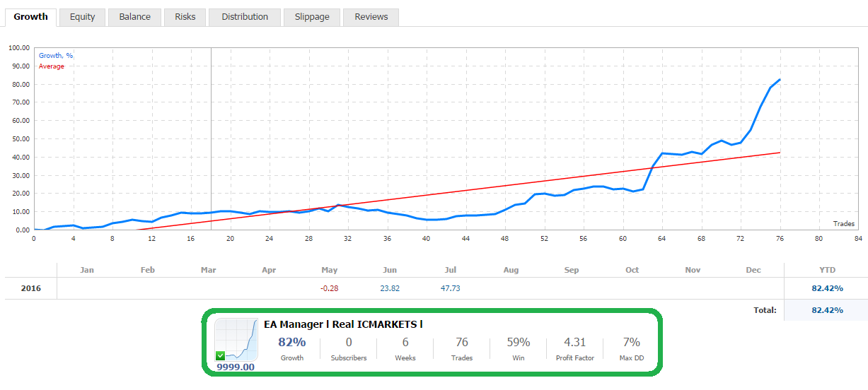Viewport: 868px width, 390px height.
Task: Click the green verified checkmark icon
Action: tap(221, 355)
